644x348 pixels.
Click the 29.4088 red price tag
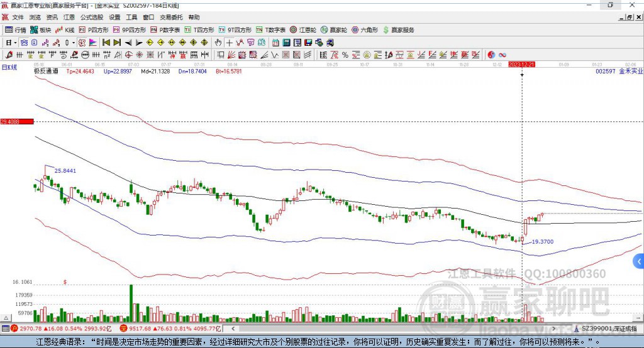click(17, 121)
